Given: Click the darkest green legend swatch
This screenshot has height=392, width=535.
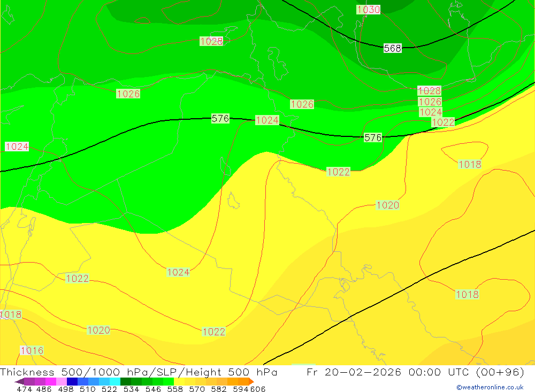Looking at the screenshot, I should [126, 381].
